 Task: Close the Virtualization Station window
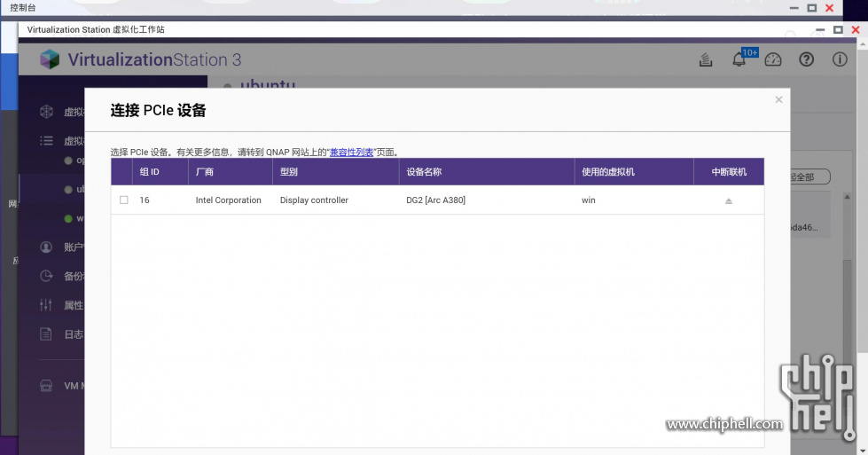point(856,30)
